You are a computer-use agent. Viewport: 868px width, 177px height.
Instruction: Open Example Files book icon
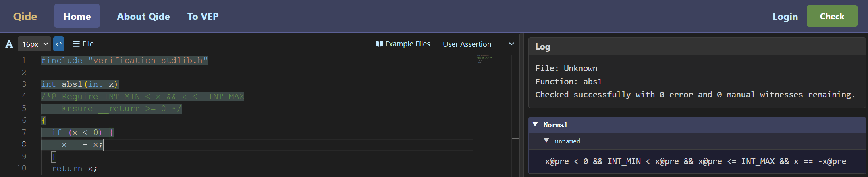[379, 44]
